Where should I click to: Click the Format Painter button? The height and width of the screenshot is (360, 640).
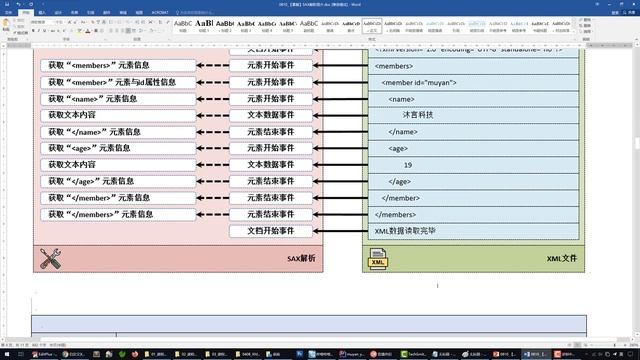pos(20,33)
